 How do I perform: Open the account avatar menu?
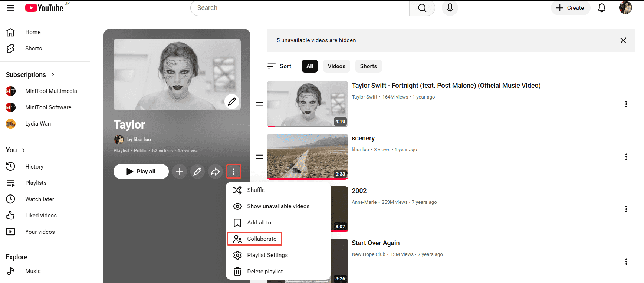(x=625, y=8)
